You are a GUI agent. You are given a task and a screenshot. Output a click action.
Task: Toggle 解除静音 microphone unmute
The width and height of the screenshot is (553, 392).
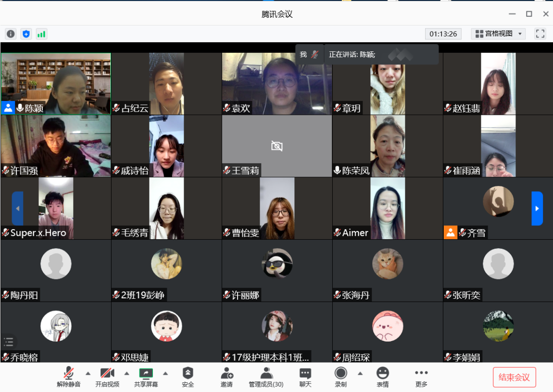(x=69, y=377)
